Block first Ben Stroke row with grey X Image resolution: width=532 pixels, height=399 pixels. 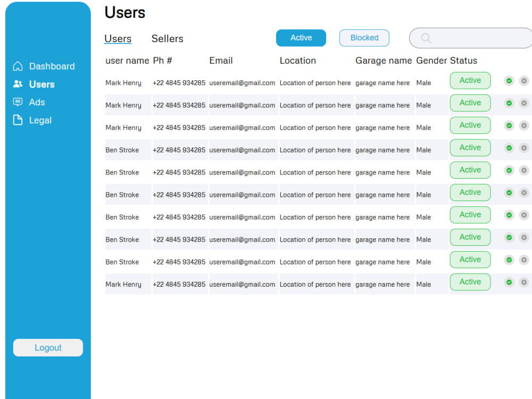pyautogui.click(x=524, y=148)
